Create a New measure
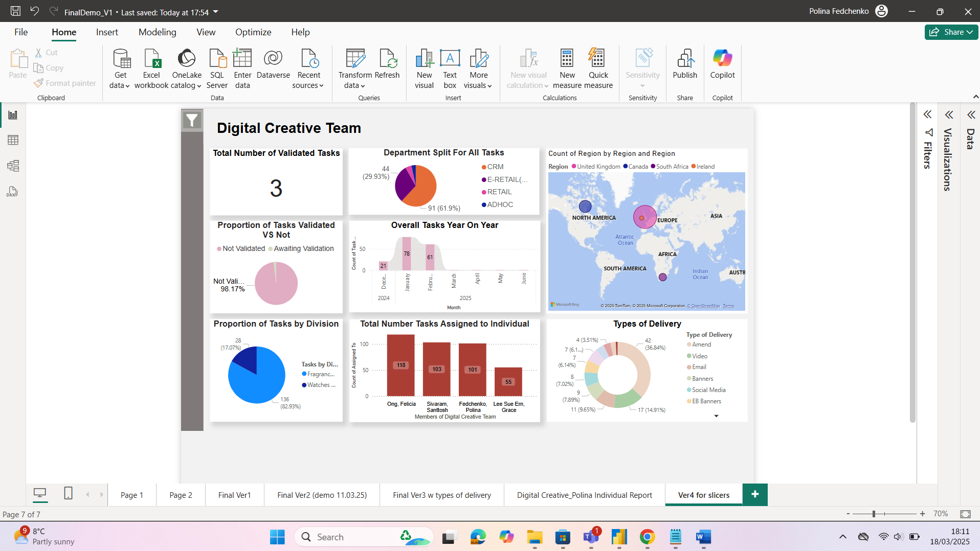 tap(567, 68)
